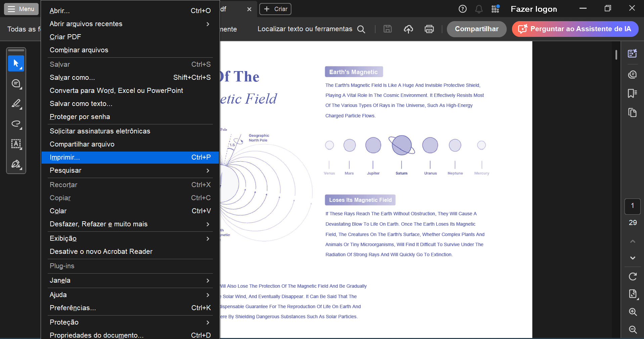Select Proteger por senha from the menu

pyautogui.click(x=80, y=117)
